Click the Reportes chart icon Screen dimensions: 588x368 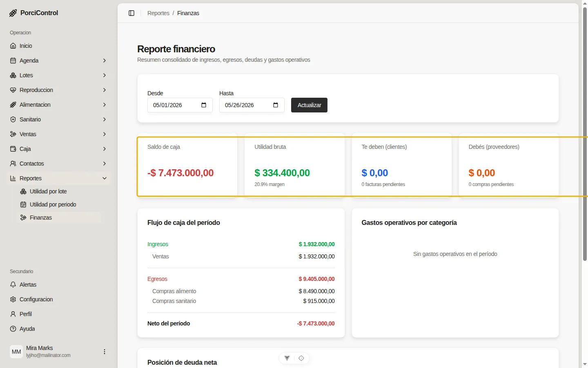[x=13, y=178]
